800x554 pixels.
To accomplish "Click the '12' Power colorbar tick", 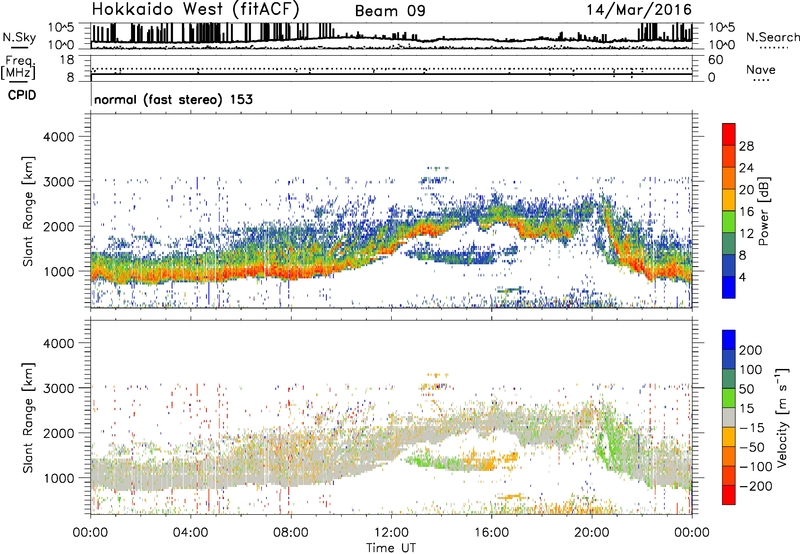I will coord(746,233).
